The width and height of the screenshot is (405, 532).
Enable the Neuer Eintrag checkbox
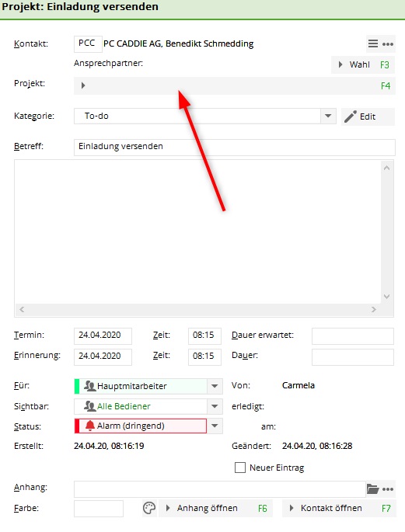point(240,468)
